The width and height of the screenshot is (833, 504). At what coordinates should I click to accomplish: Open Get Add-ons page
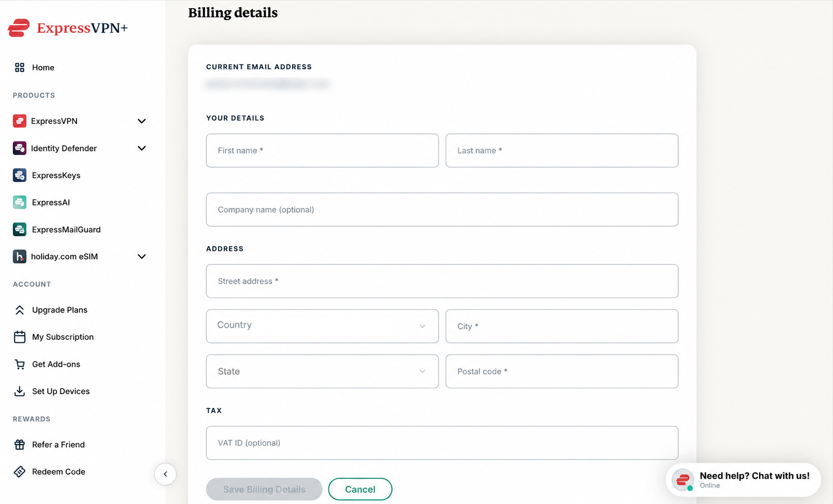point(56,364)
